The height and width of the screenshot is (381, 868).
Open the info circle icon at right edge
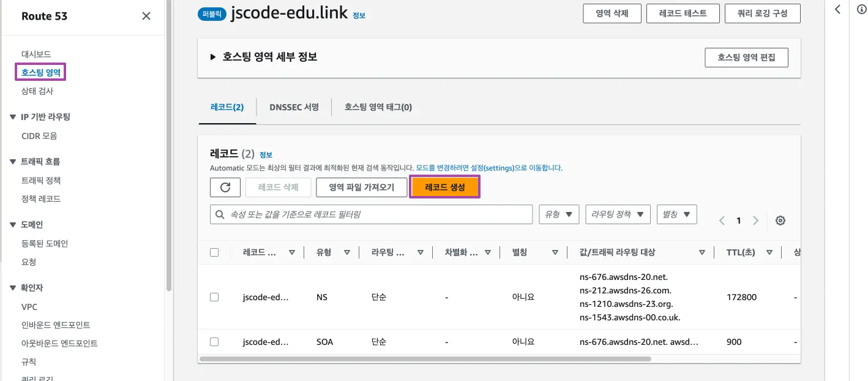[x=861, y=9]
